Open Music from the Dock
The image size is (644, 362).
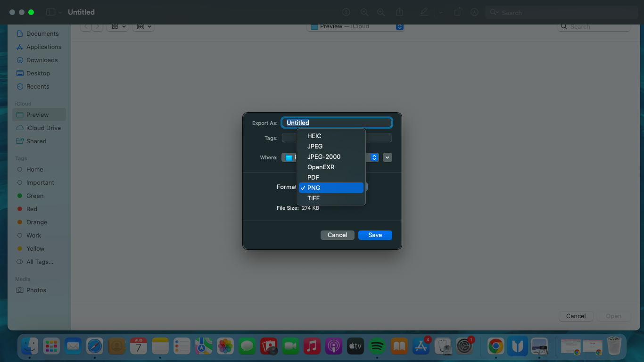pos(312,346)
